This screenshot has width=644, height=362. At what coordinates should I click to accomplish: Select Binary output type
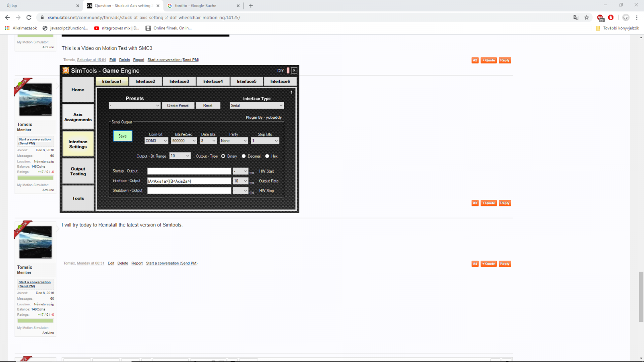tap(223, 156)
